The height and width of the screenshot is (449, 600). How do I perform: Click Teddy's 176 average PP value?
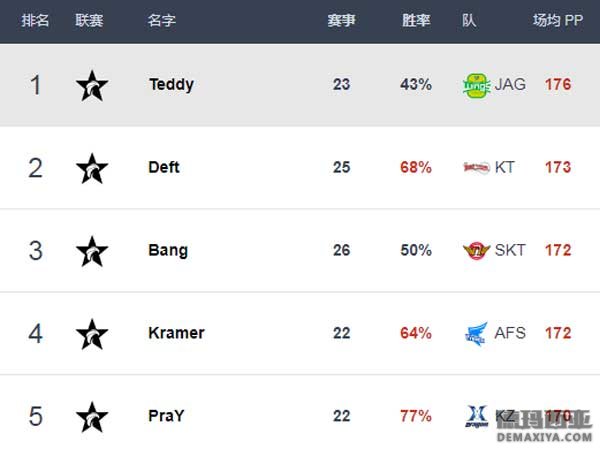(558, 85)
